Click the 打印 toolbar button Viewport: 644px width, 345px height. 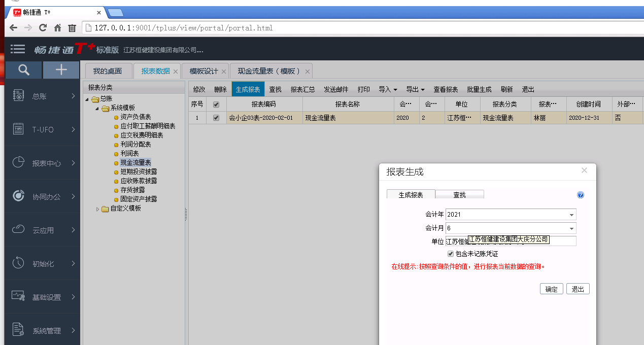coord(363,89)
